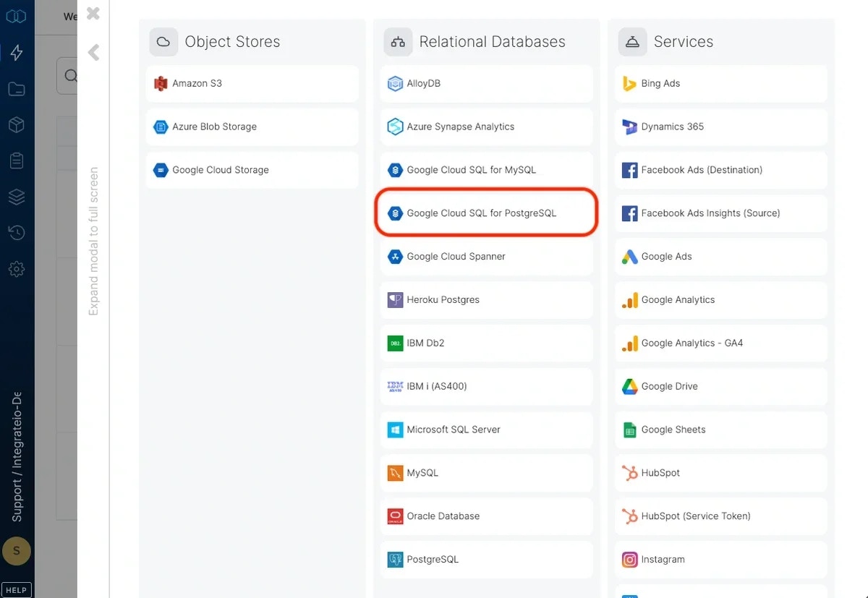
Task: Collapse the modal using the back chevron
Action: pyautogui.click(x=93, y=51)
